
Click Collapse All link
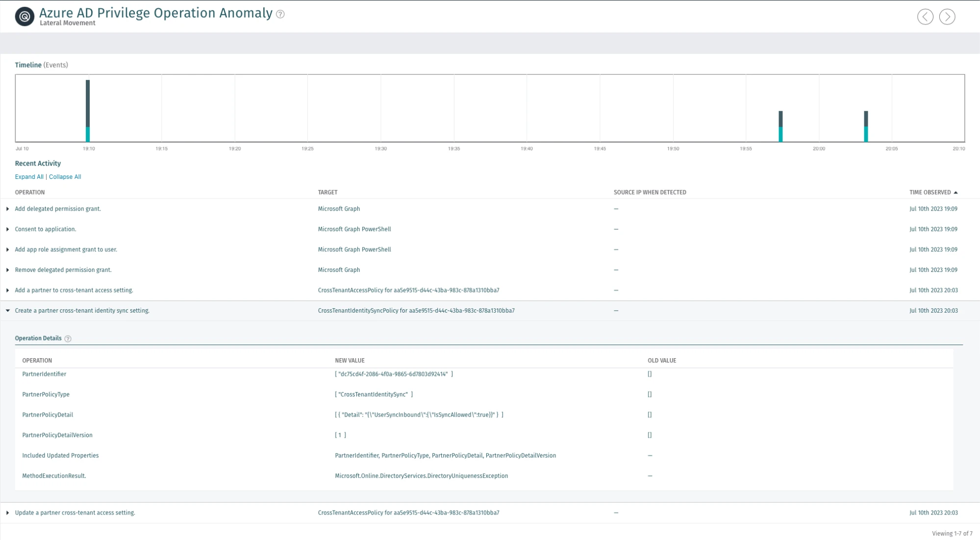coord(65,177)
